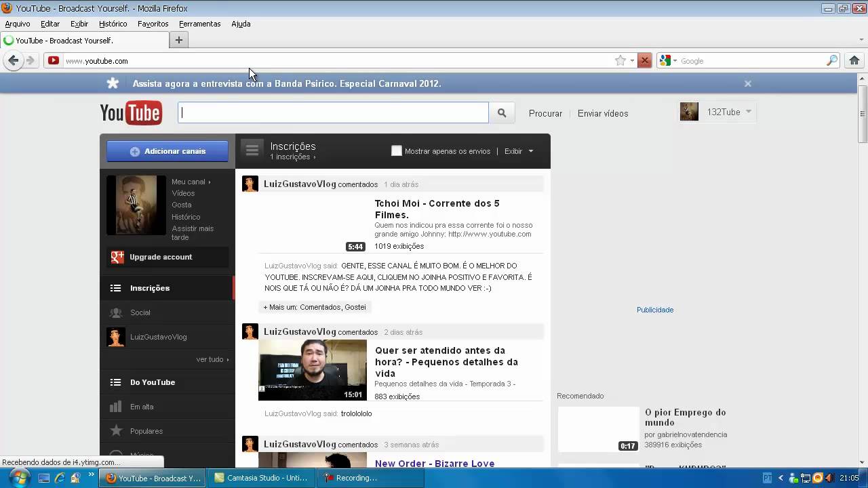Screen dimensions: 868x488
Task: Expand the Exibir dropdown
Action: 519,151
